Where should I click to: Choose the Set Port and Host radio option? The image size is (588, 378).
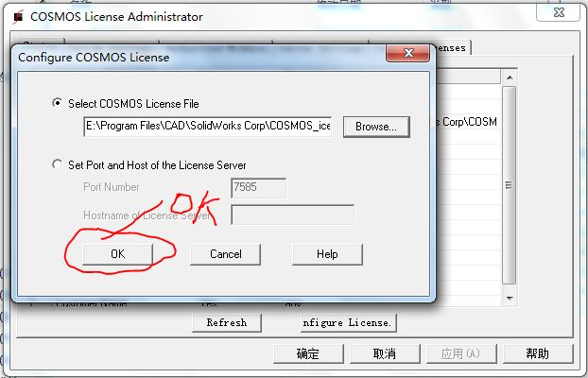tap(57, 164)
